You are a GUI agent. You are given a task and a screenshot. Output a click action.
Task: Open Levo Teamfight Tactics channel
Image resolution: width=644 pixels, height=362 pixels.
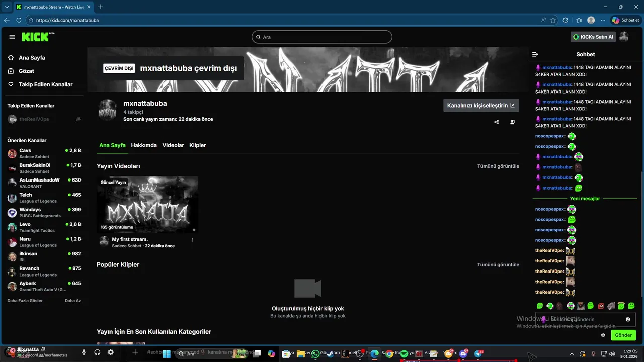click(x=44, y=227)
